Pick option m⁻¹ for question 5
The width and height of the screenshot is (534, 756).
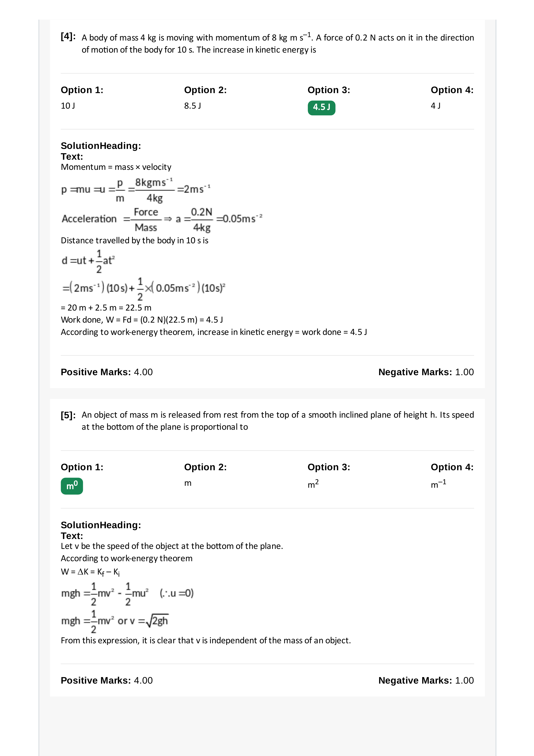point(438,484)
